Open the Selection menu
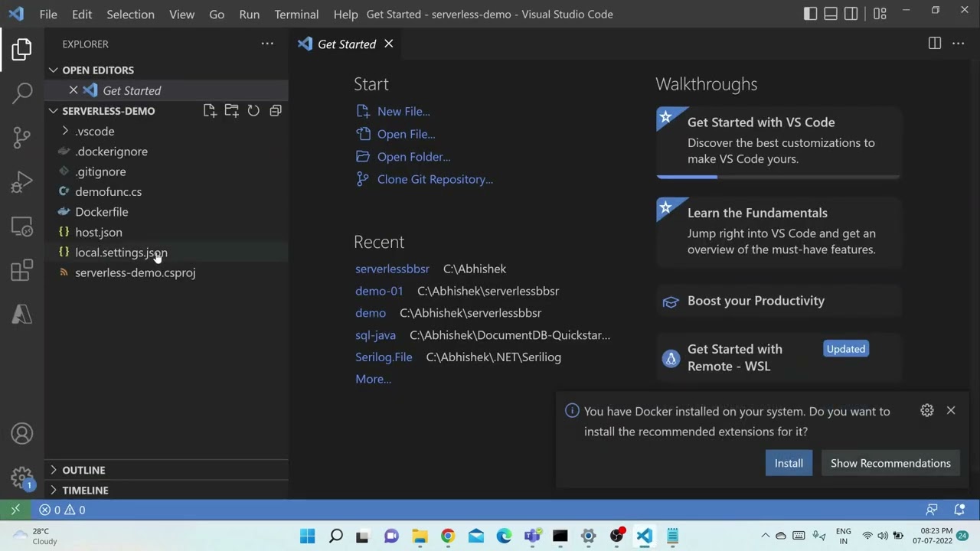 pos(130,14)
